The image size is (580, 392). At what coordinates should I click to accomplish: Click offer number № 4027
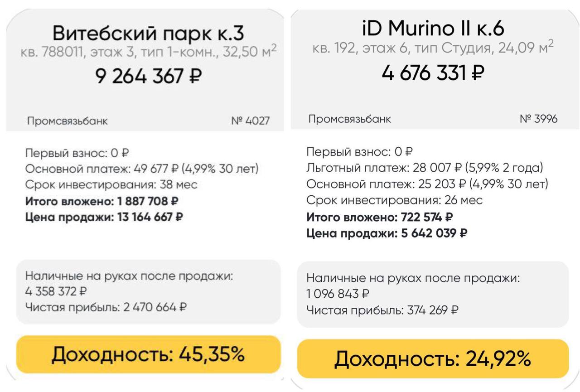click(250, 121)
